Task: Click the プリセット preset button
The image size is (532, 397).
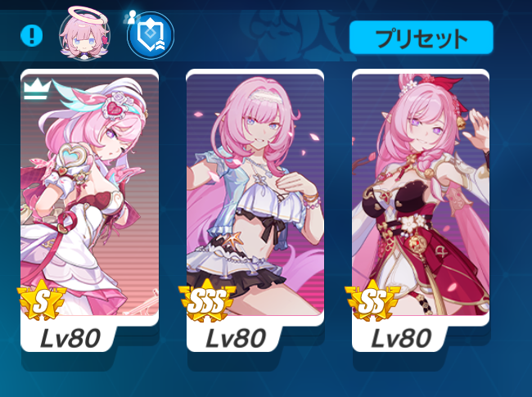Action: click(421, 38)
